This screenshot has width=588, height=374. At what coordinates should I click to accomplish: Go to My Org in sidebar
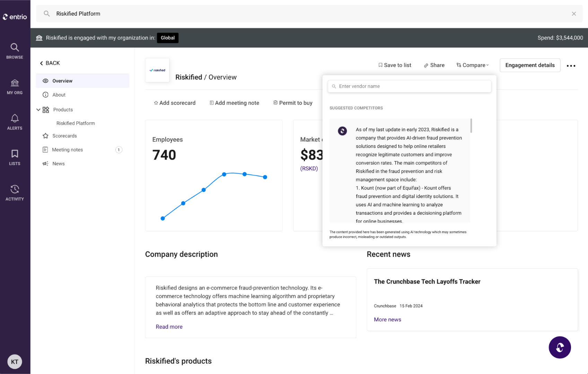point(15,87)
